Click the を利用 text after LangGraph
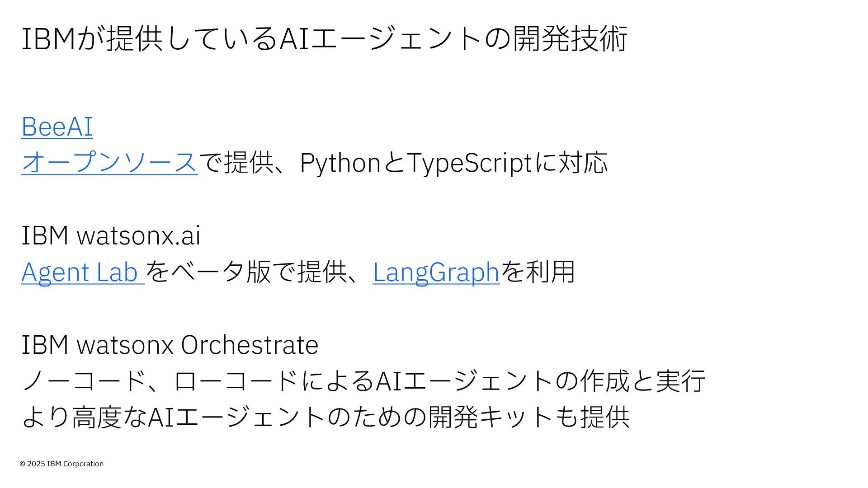The height and width of the screenshot is (488, 868). pyautogui.click(x=538, y=272)
